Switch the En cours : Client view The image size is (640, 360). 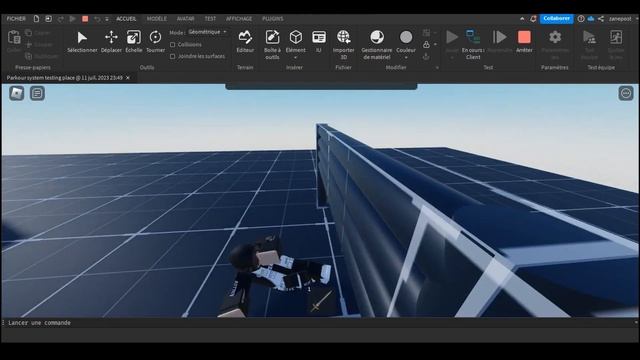473,44
